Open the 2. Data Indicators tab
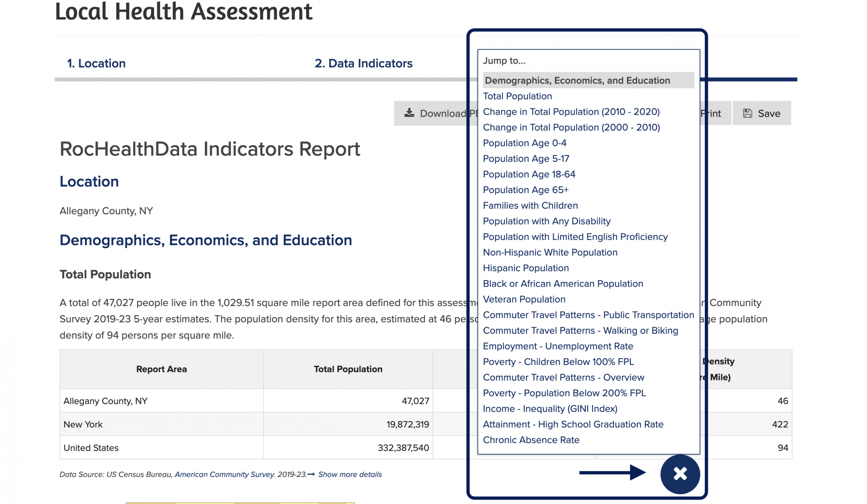 click(x=363, y=63)
